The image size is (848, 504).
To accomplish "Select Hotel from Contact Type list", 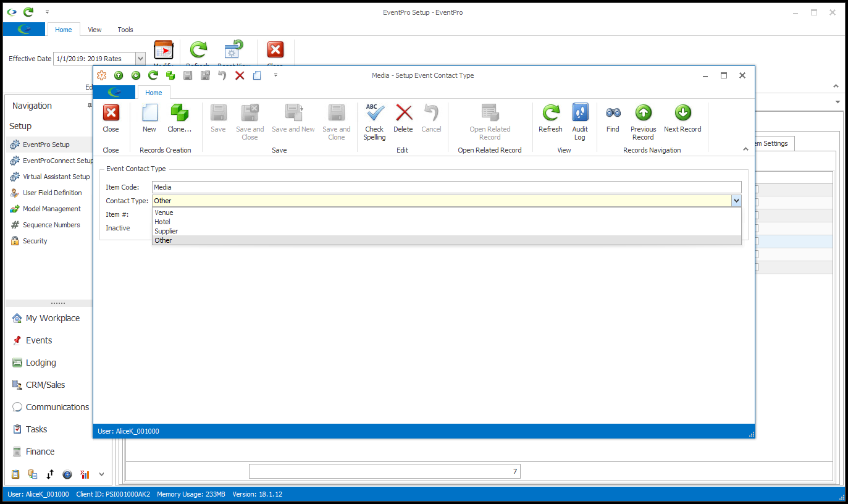I will (x=447, y=222).
